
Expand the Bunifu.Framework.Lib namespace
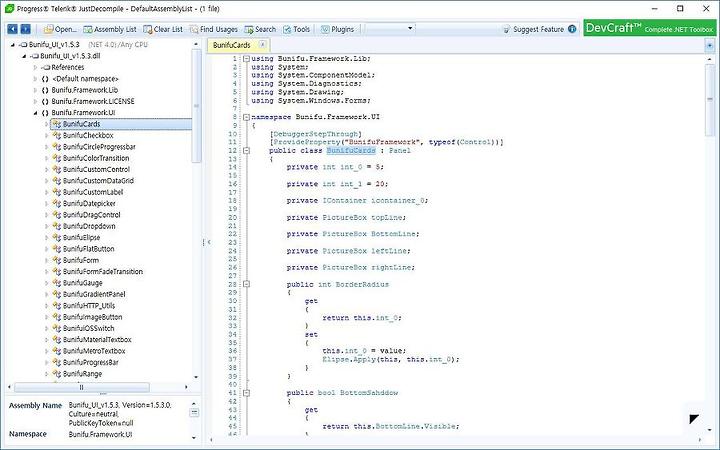coord(35,90)
